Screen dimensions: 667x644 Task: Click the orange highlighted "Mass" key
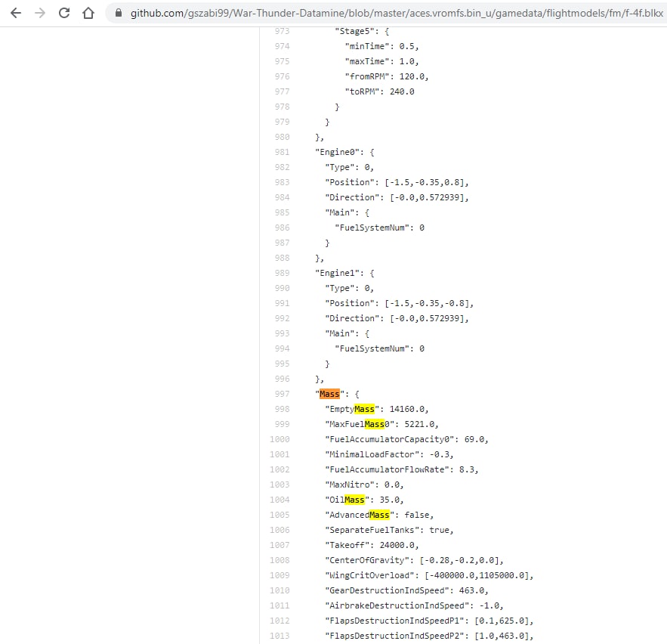point(329,394)
